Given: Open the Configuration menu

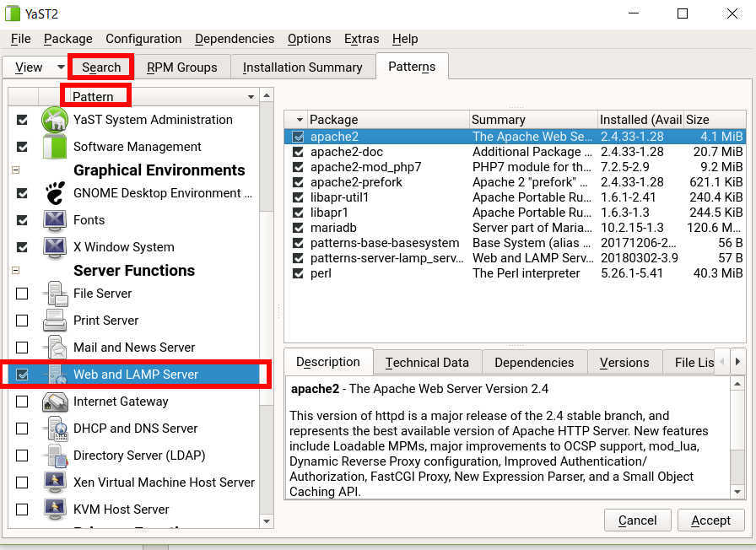Looking at the screenshot, I should click(x=143, y=39).
